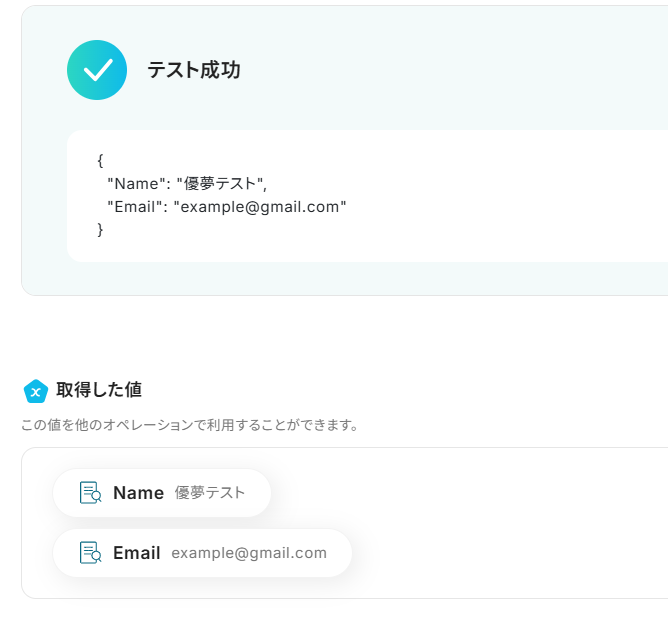Click the description text under 取得した値

[190, 425]
